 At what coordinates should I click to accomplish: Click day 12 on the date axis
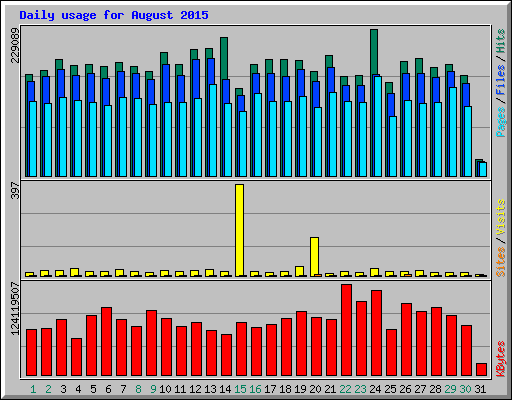195,389
